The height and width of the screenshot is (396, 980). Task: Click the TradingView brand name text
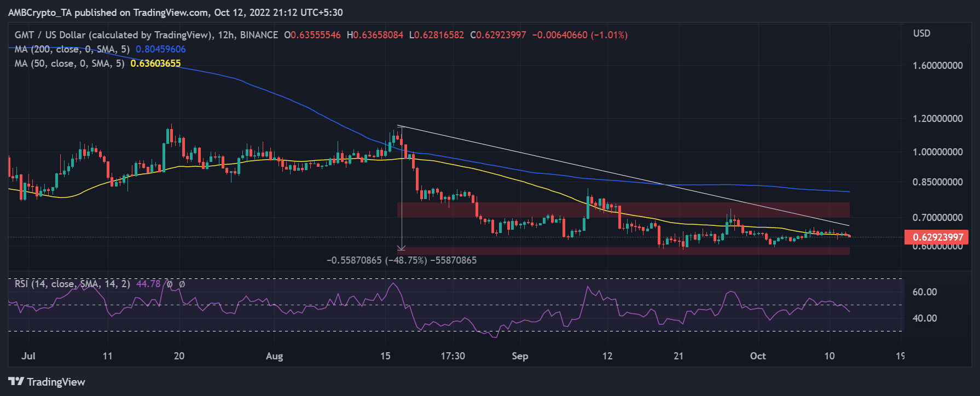click(x=56, y=382)
